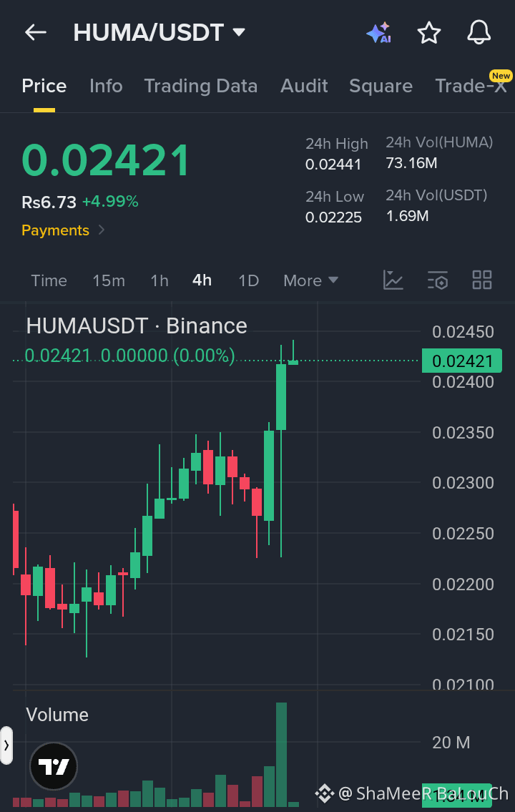
Task: Click the large 0.02421 price value
Action: click(x=106, y=160)
